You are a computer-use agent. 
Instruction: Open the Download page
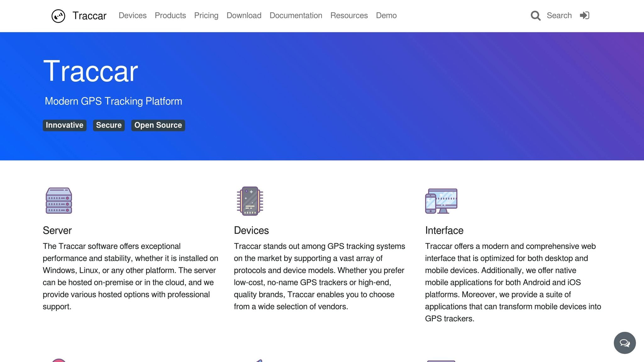click(244, 15)
